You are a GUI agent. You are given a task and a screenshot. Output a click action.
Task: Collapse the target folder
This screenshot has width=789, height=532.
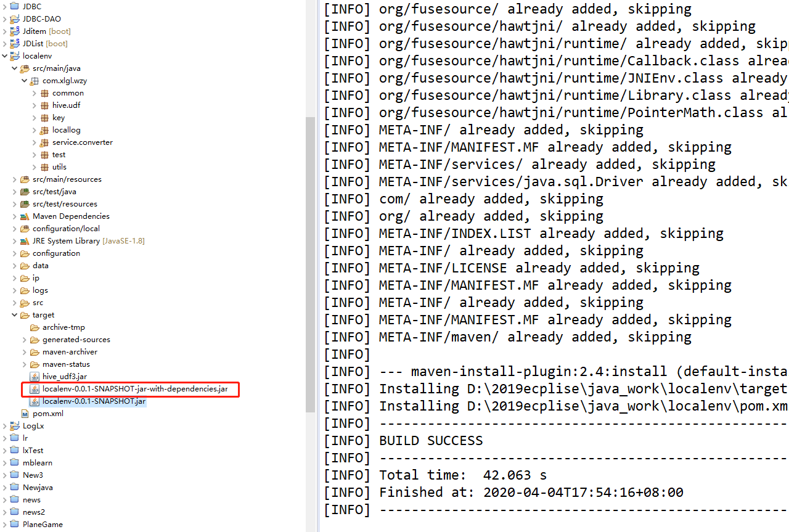click(x=15, y=314)
